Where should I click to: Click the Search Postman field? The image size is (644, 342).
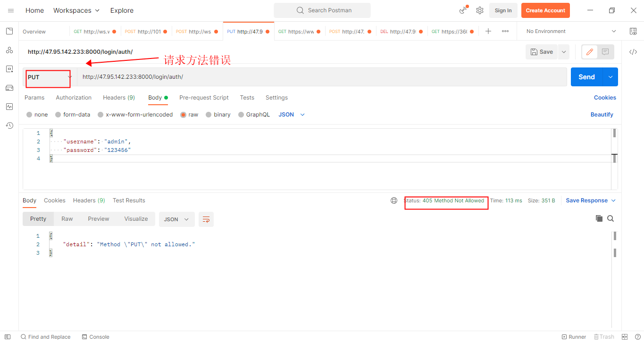point(322,10)
